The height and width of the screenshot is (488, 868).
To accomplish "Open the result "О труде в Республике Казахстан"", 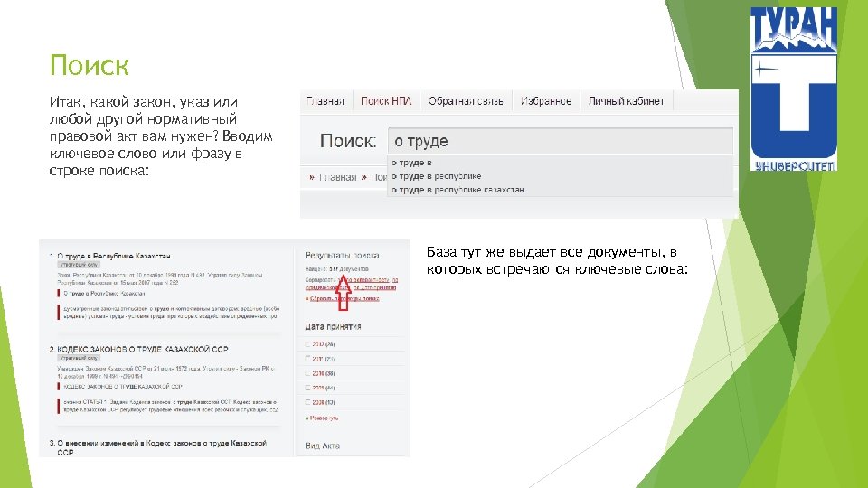I will pyautogui.click(x=114, y=256).
